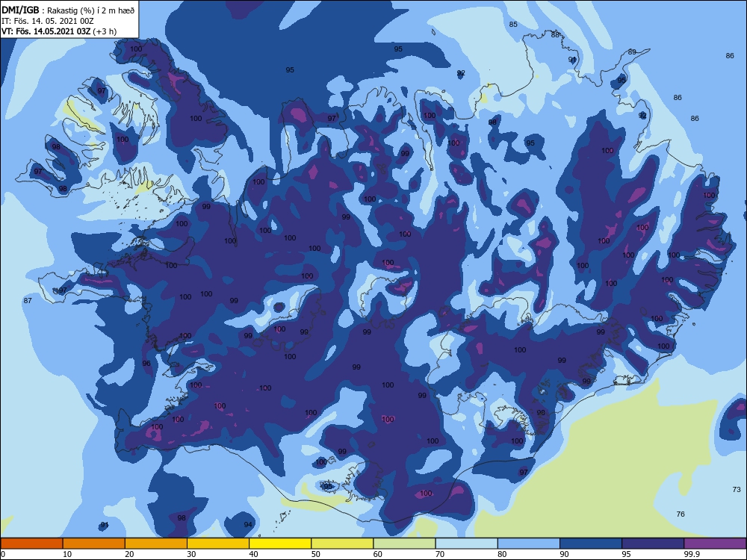Click the pale yellow 50–60 legend swatch
Image resolution: width=747 pixels, height=560 pixels.
pyautogui.click(x=342, y=544)
